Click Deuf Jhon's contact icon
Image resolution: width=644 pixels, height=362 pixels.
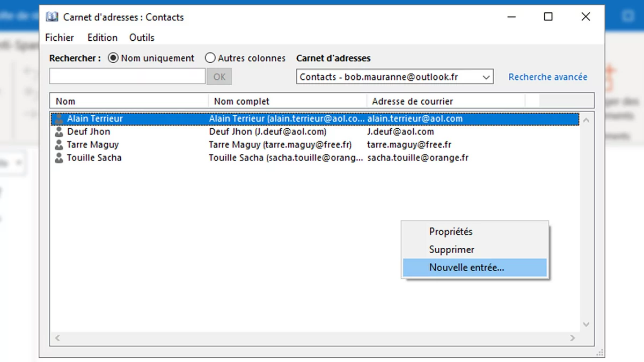pyautogui.click(x=59, y=132)
